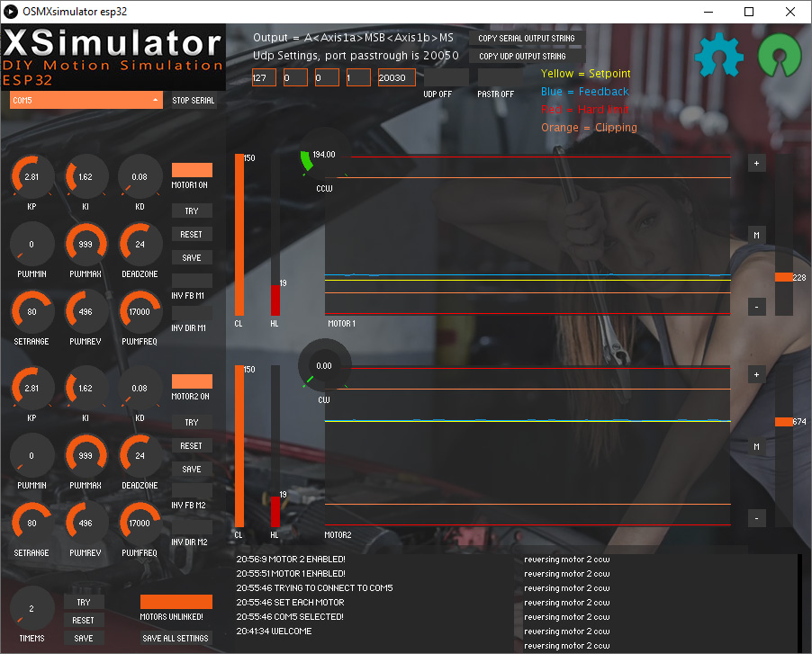Toggle the MOTOR1 ON switch
812x654 pixels.
pyautogui.click(x=192, y=170)
